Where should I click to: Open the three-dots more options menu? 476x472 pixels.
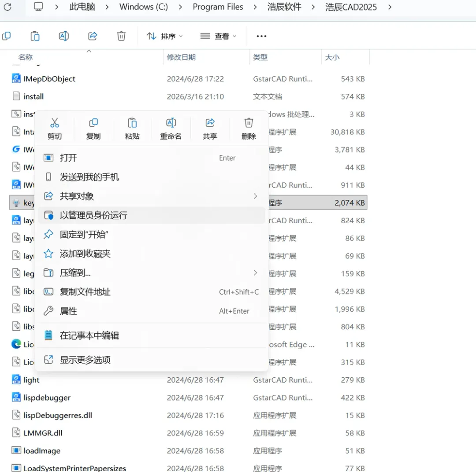point(261,36)
